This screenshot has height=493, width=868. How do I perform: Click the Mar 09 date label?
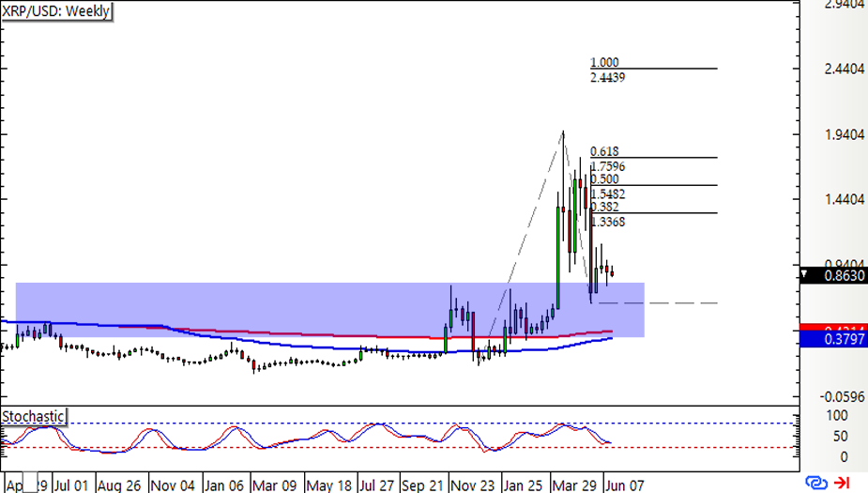(275, 485)
